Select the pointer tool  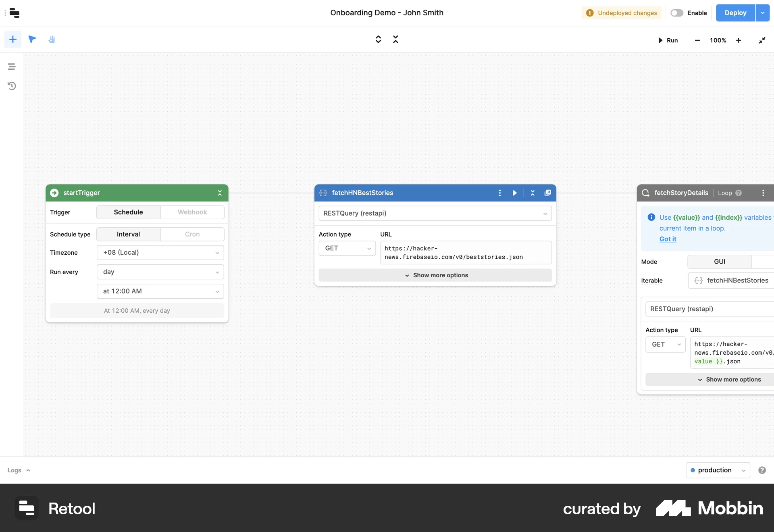coord(32,39)
